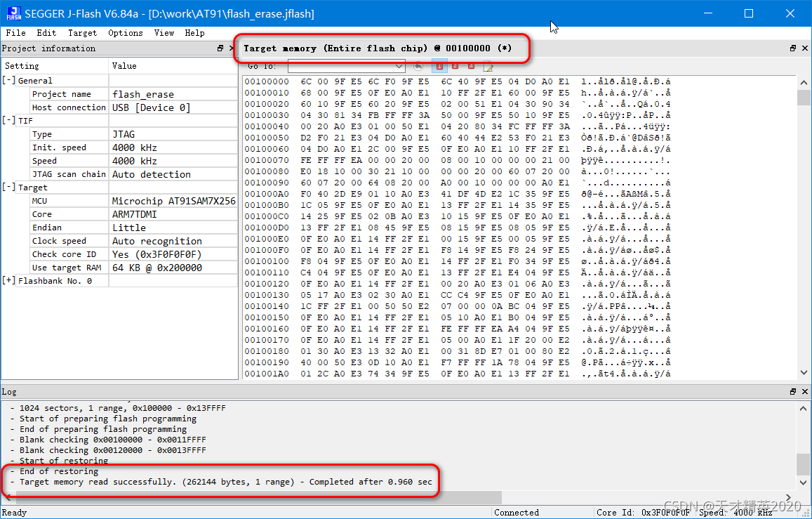Viewport: 812px width, 519px height.
Task: Click the Setting column header
Action: click(55, 66)
